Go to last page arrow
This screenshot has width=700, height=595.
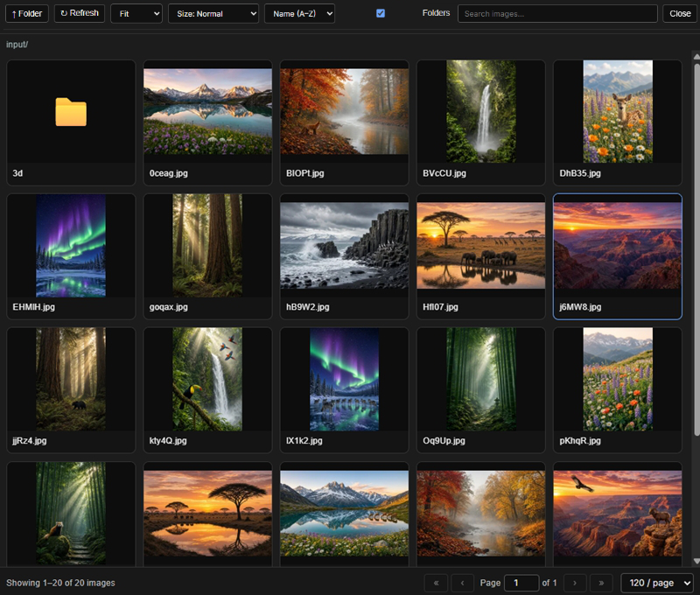(601, 583)
